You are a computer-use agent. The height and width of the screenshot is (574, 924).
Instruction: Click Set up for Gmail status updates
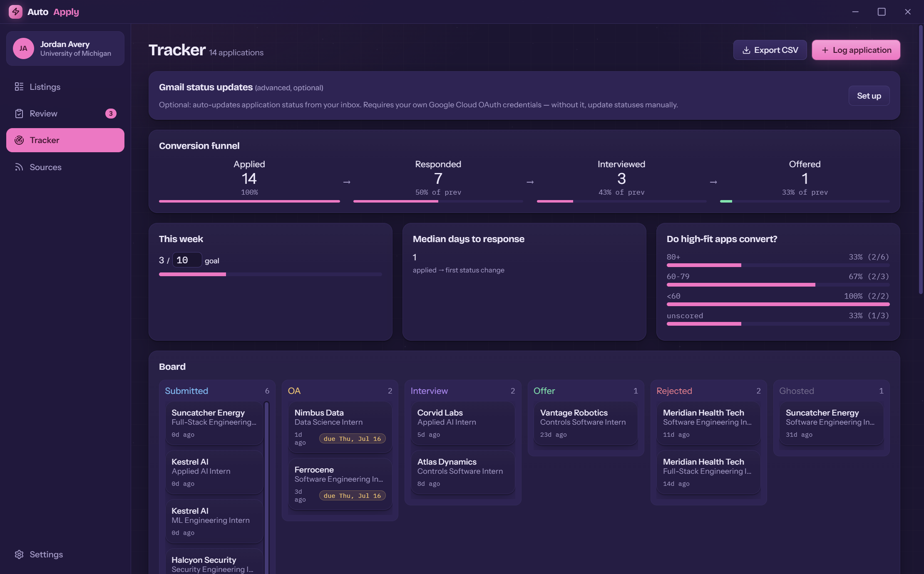pyautogui.click(x=869, y=96)
